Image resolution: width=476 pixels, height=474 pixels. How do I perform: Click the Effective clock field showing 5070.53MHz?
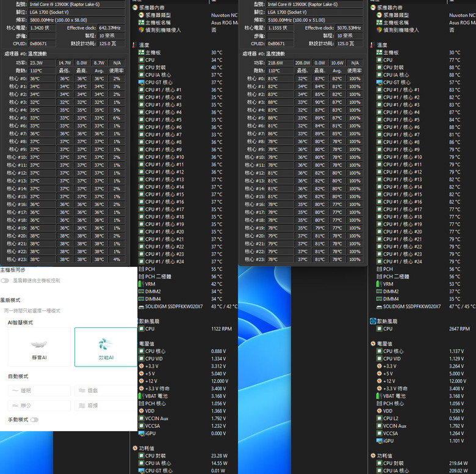click(349, 28)
